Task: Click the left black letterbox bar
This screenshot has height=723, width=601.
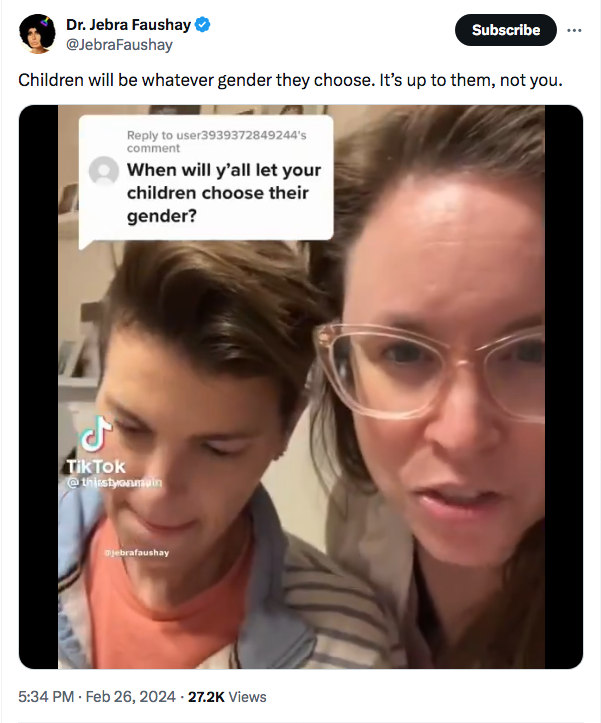Action: (38, 387)
